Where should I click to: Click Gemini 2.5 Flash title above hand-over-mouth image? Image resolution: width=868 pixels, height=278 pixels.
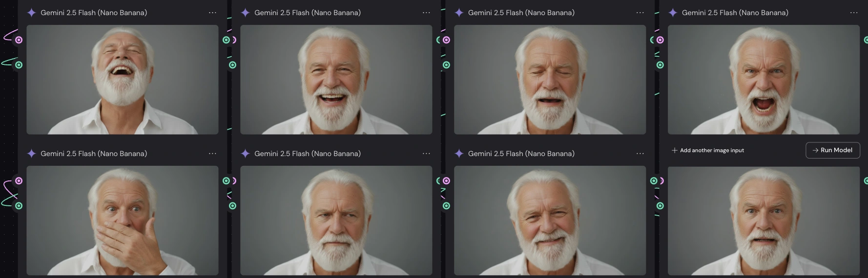94,154
